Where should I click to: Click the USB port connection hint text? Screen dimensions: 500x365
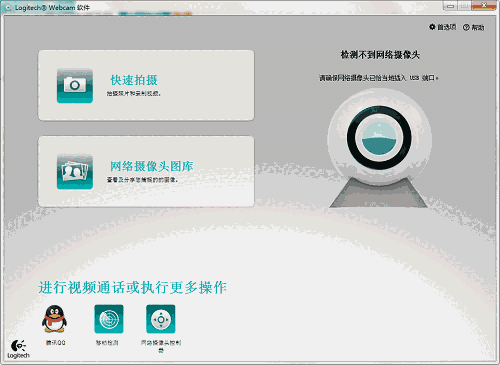tap(379, 78)
